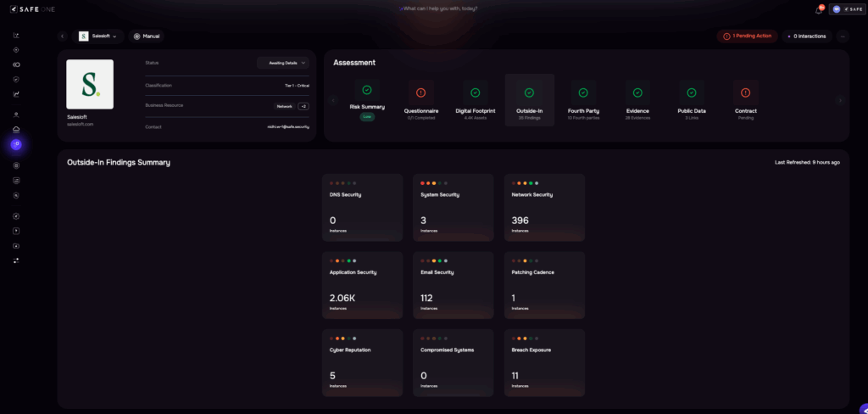Open the magnifier shield sidebar icon

tap(16, 195)
